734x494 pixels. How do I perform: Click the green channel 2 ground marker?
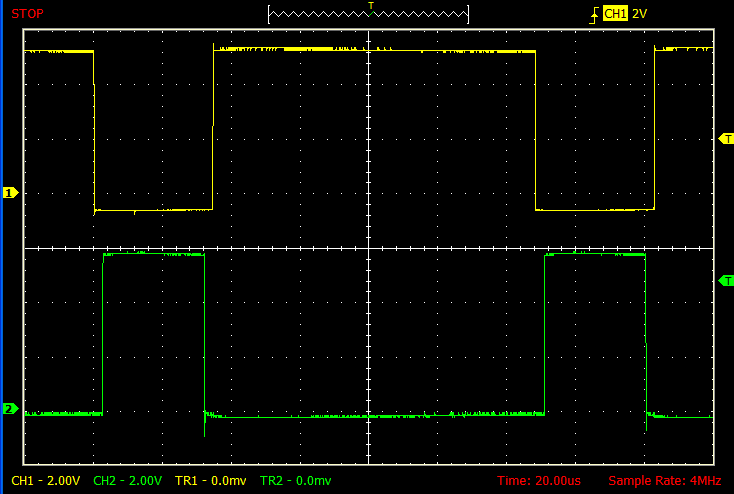click(x=10, y=408)
